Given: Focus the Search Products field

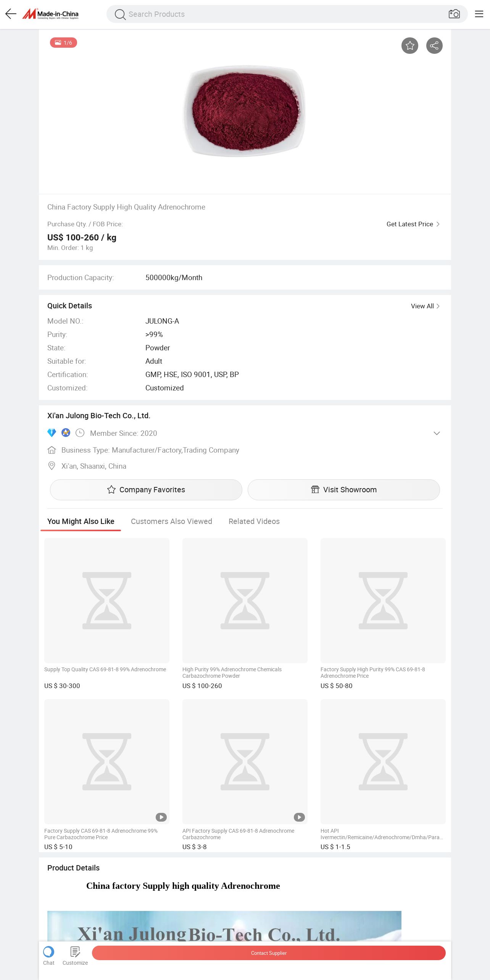Looking at the screenshot, I should (287, 14).
